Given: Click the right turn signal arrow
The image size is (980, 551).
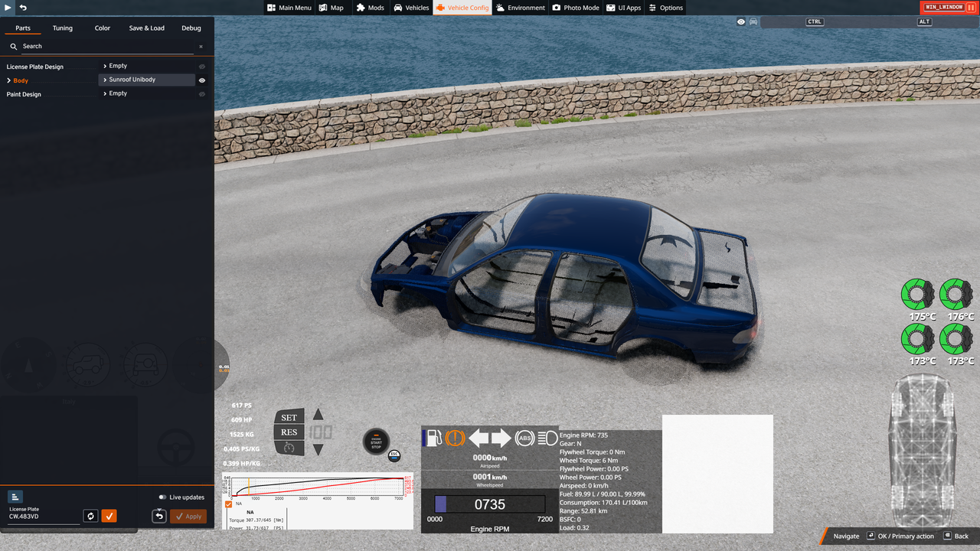Looking at the screenshot, I should tap(501, 438).
